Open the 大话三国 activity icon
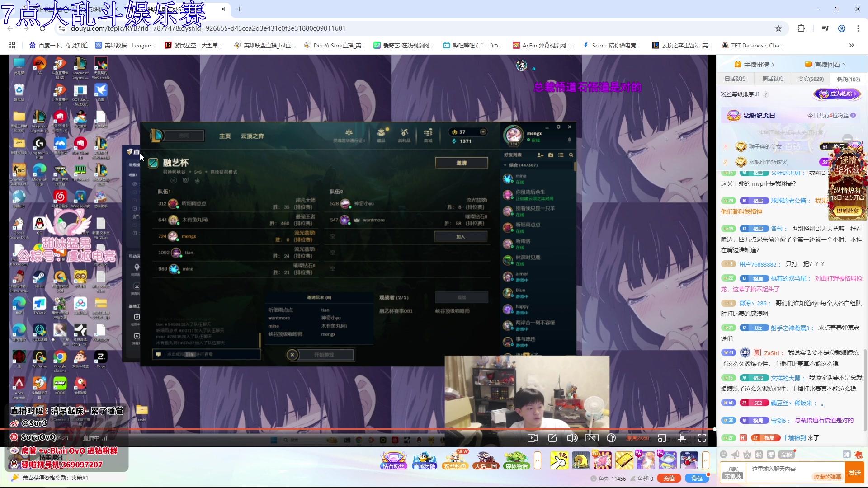The image size is (868, 488). tap(486, 460)
